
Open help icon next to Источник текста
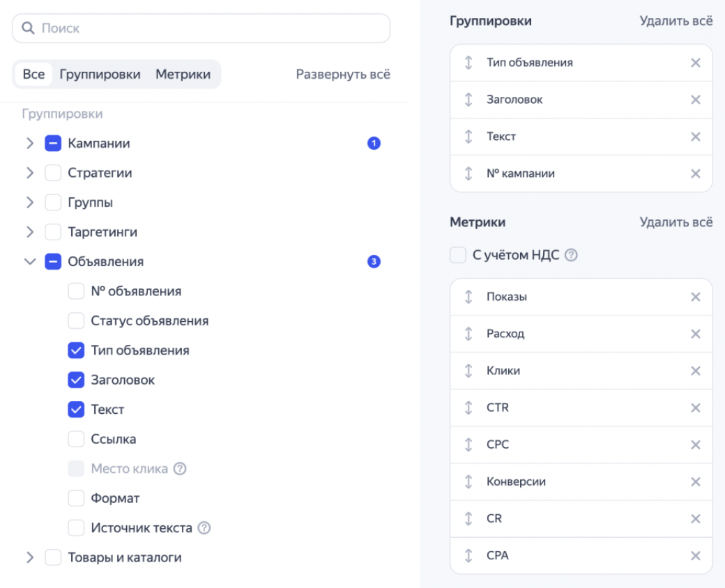click(204, 528)
